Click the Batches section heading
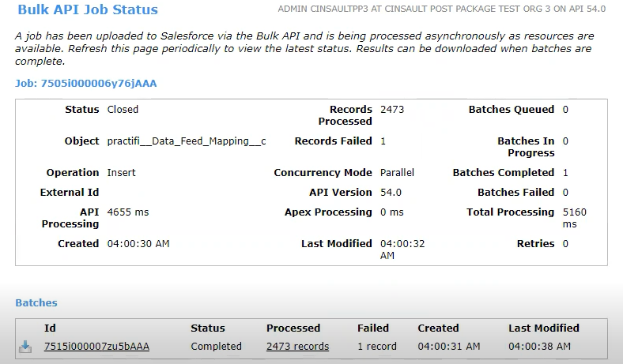623x364 pixels. 36,302
